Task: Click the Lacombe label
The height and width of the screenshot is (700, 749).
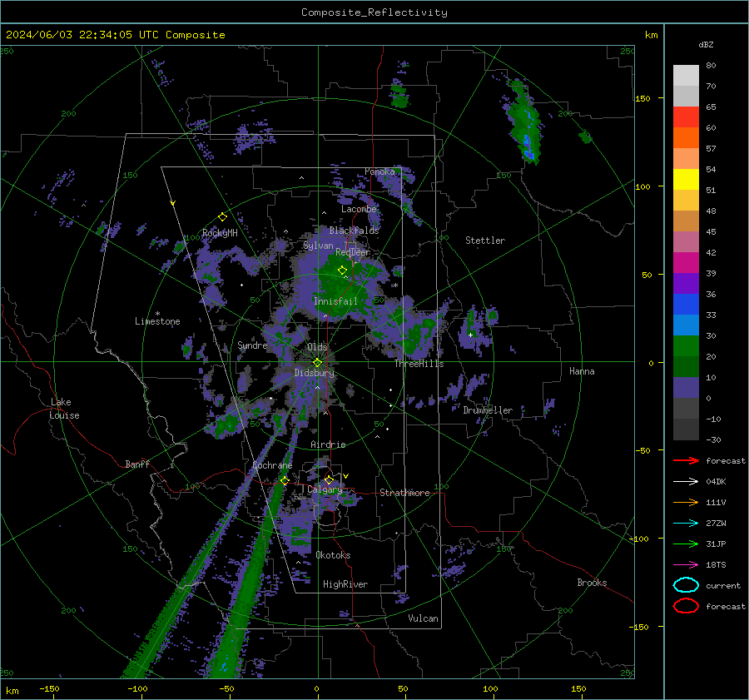Action: (359, 209)
